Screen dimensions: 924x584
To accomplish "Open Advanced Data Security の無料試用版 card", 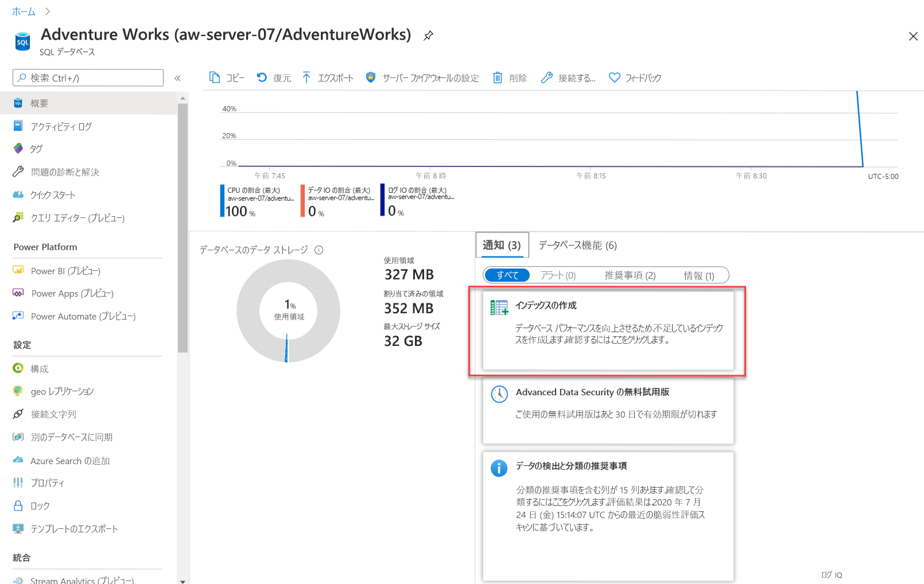I will point(608,410).
